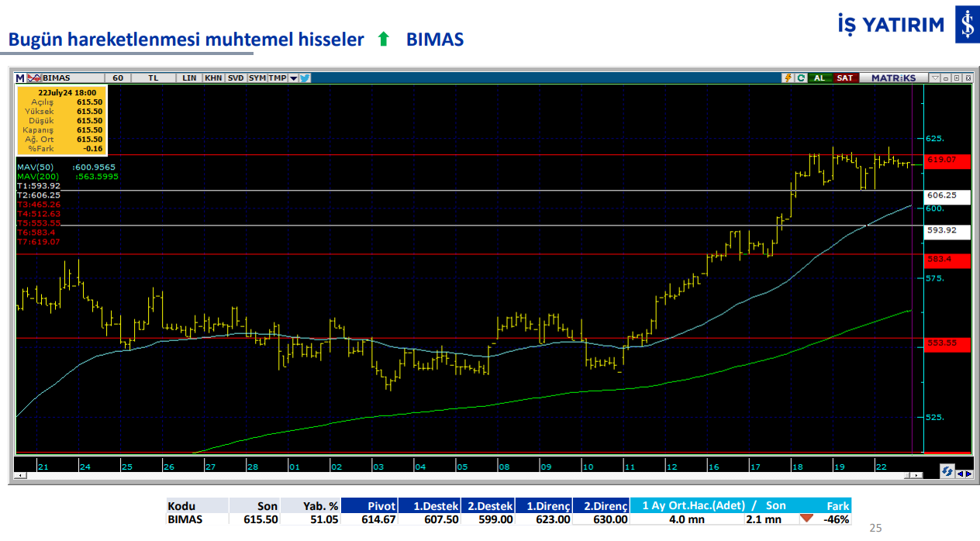The image size is (980, 541).
Task: Click the blue sync arrows icon
Action: (x=947, y=471)
